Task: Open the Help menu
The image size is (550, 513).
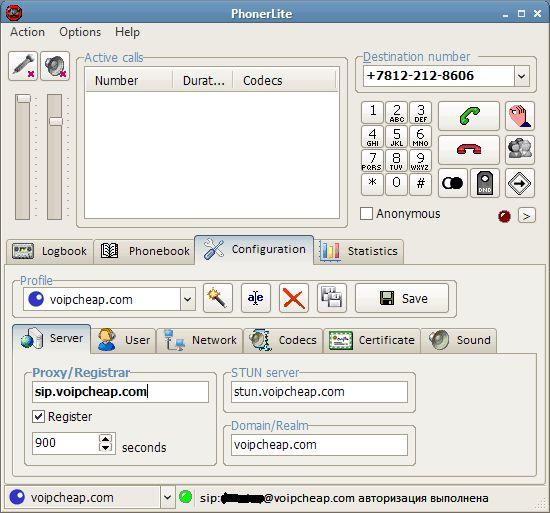Action: (x=127, y=32)
